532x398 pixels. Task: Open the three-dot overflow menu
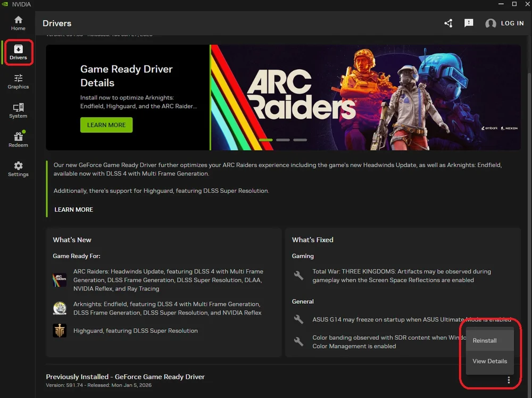point(509,379)
